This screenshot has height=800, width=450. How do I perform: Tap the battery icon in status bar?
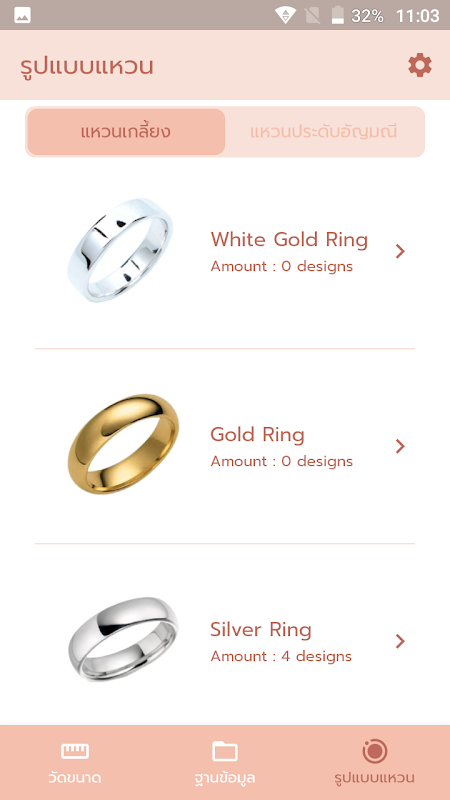[x=338, y=15]
